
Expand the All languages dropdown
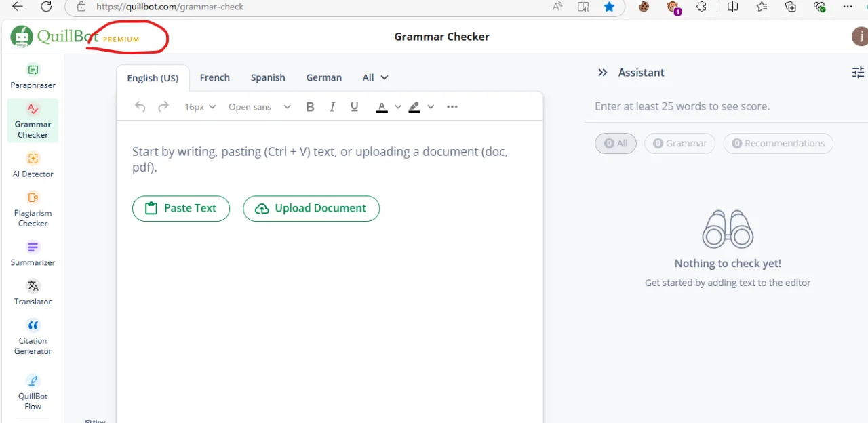(375, 77)
